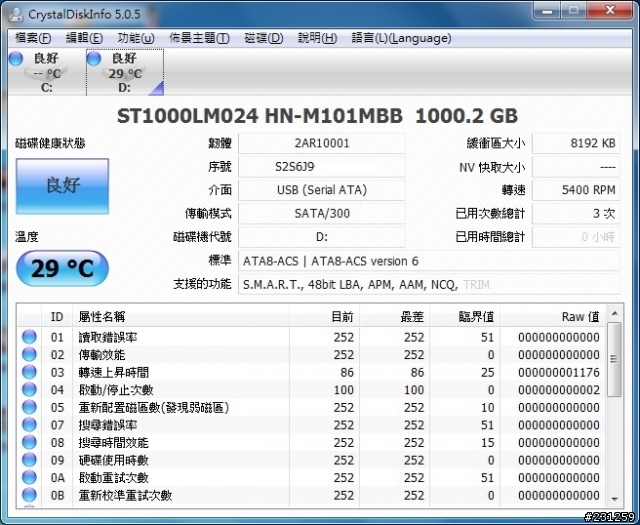Screen dimensions: 640x525
Task: Select the 重新配置磁區數 attribute row
Action: [x=311, y=407]
